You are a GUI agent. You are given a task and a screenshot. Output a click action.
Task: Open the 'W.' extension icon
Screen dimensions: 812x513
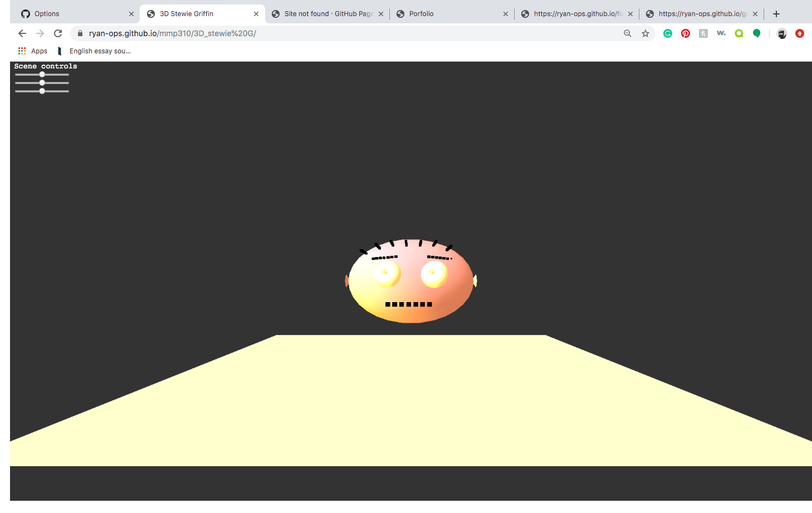(x=721, y=33)
